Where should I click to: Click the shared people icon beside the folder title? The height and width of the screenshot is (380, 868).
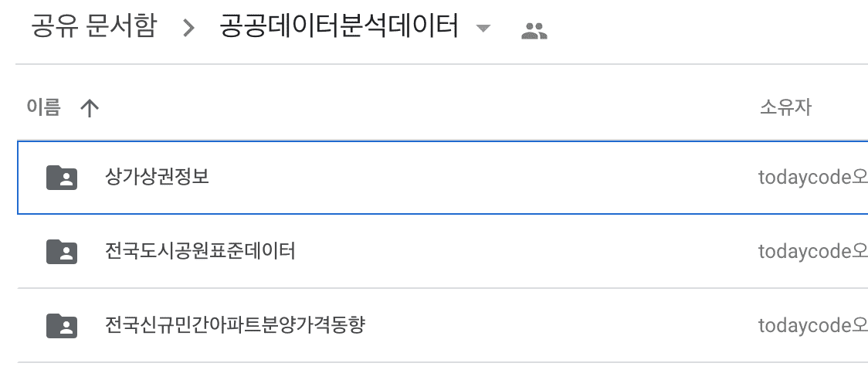click(534, 31)
